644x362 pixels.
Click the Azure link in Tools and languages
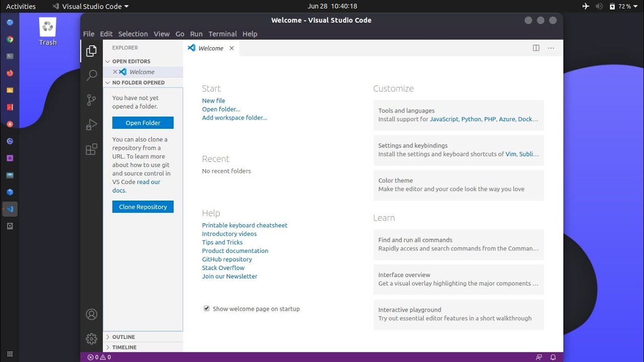507,119
